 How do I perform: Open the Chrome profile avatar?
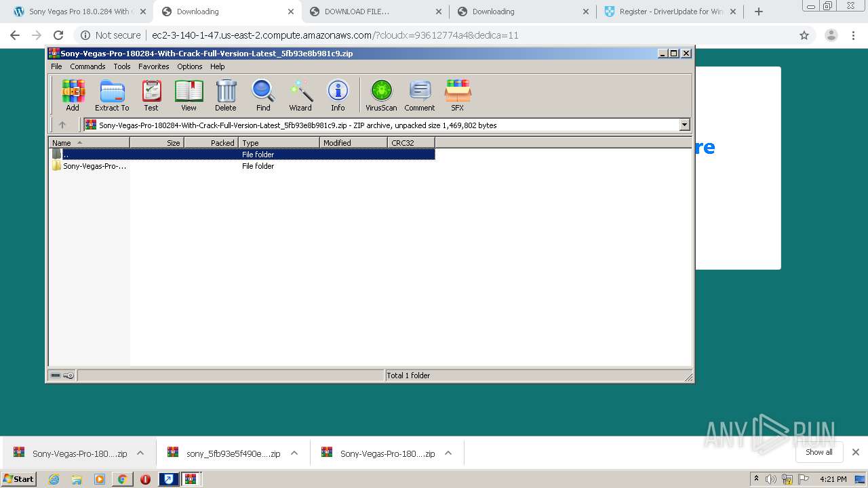click(831, 35)
